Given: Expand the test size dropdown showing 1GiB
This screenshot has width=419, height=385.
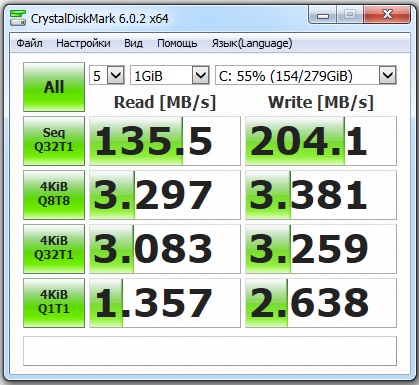Looking at the screenshot, I should [x=170, y=75].
